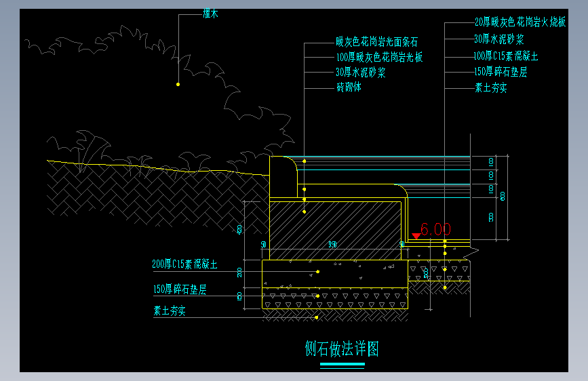Click the 100厚C15素混凝土 annotation
Screen dimensions: 588x381
point(505,56)
